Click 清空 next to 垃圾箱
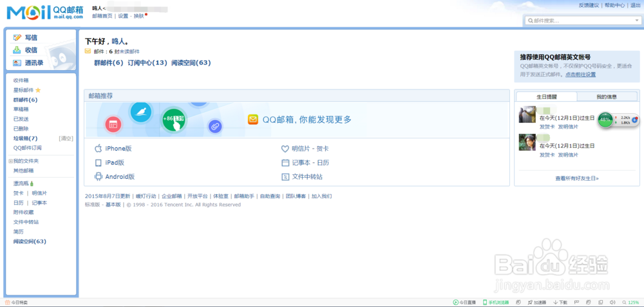This screenshot has width=644, height=307. click(66, 138)
